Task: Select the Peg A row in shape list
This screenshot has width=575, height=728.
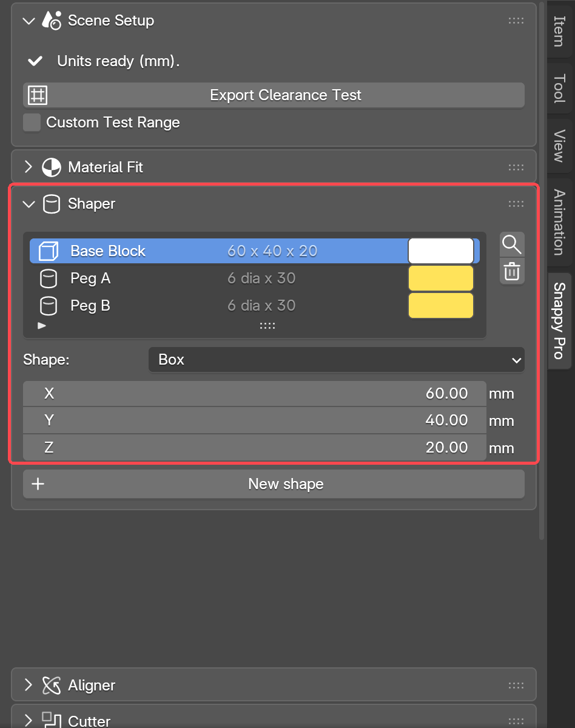Action: click(255, 278)
